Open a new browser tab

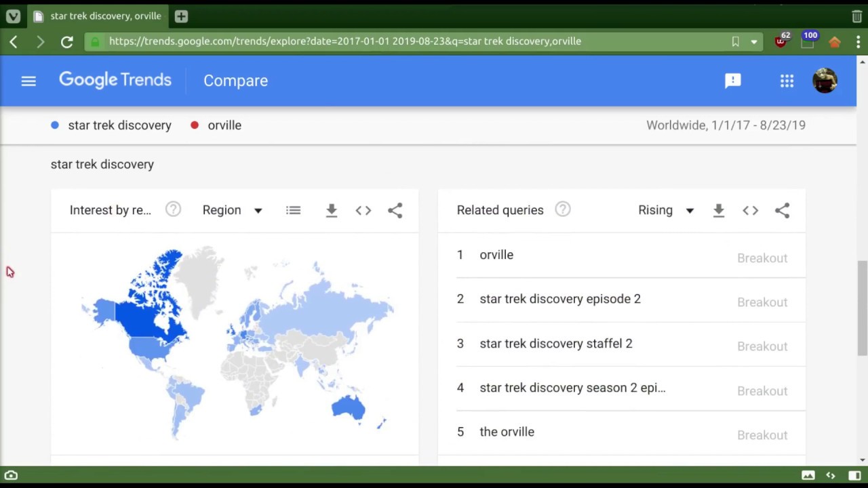tap(181, 16)
